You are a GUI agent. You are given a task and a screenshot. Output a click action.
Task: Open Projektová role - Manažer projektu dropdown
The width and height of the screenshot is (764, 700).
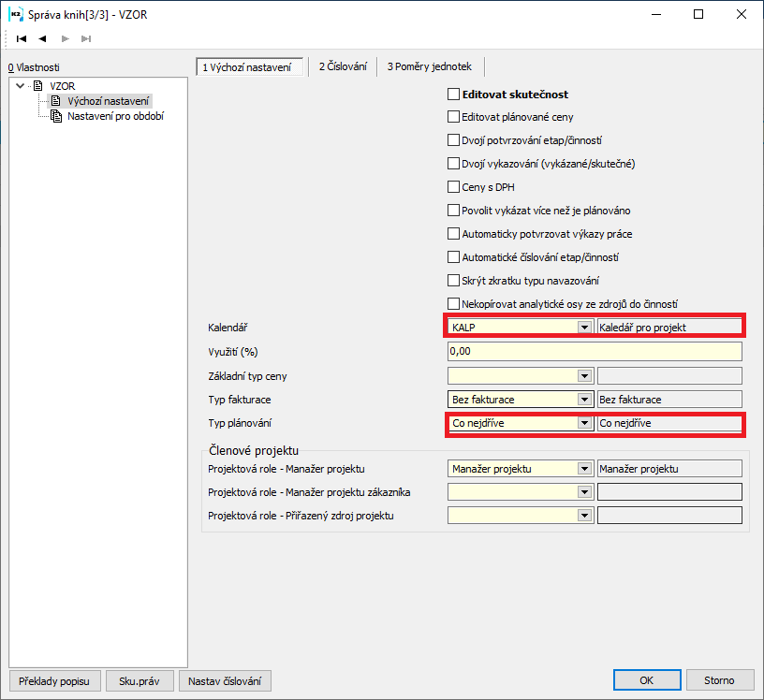click(584, 469)
